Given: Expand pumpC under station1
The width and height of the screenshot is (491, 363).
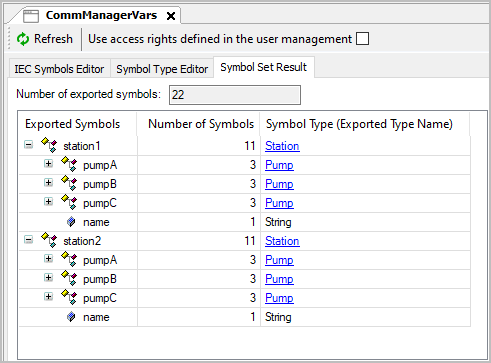Looking at the screenshot, I should click(x=48, y=202).
